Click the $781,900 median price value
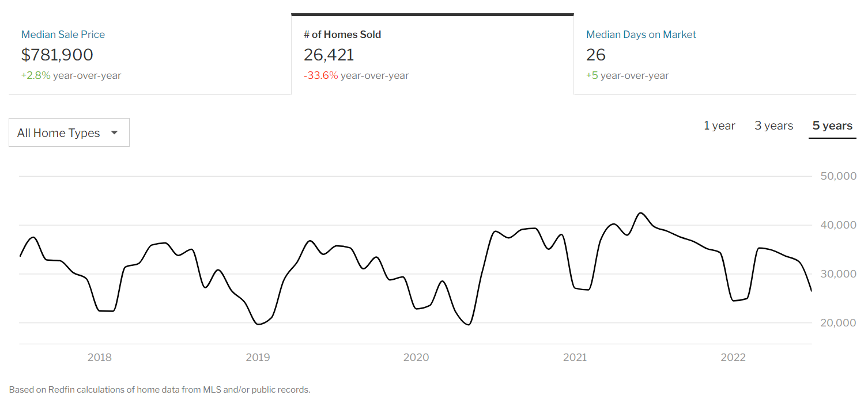 tap(58, 55)
